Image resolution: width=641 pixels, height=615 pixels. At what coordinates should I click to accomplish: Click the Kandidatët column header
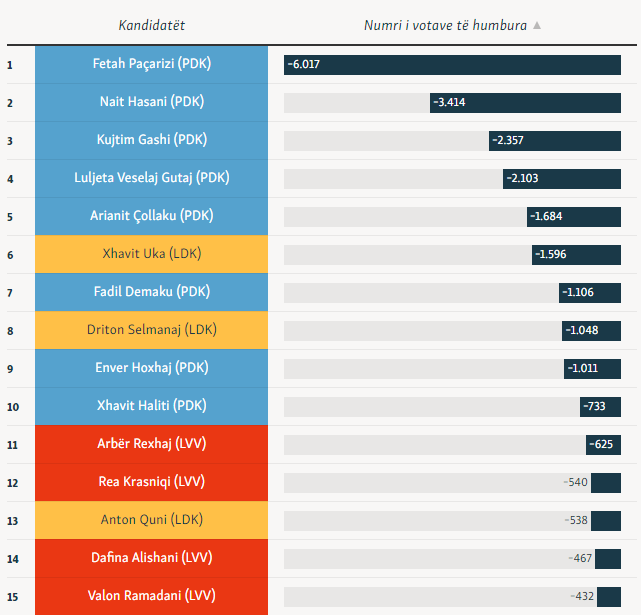151,25
